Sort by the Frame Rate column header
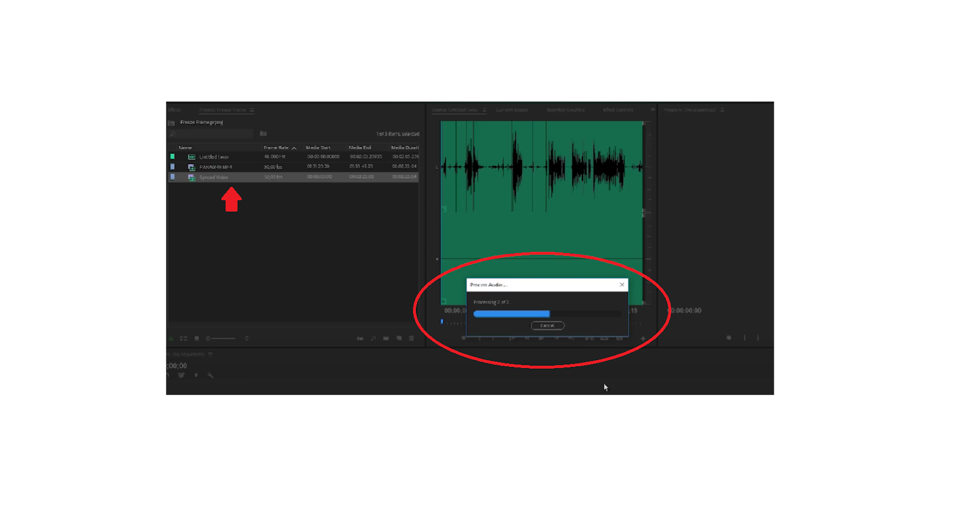This screenshot has height=520, width=980. [276, 148]
